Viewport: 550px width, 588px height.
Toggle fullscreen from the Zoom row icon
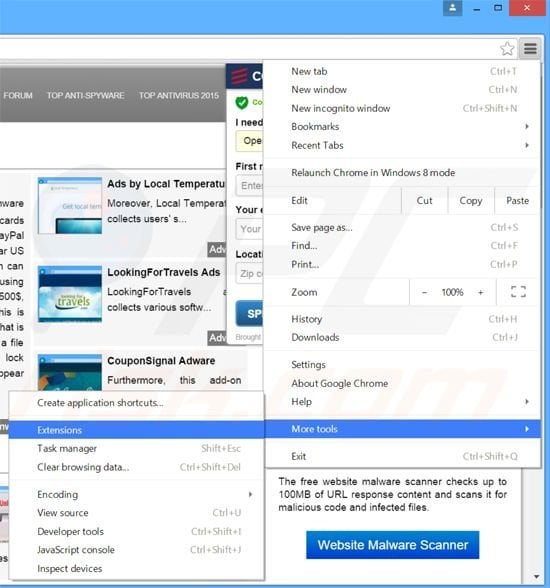tap(518, 292)
